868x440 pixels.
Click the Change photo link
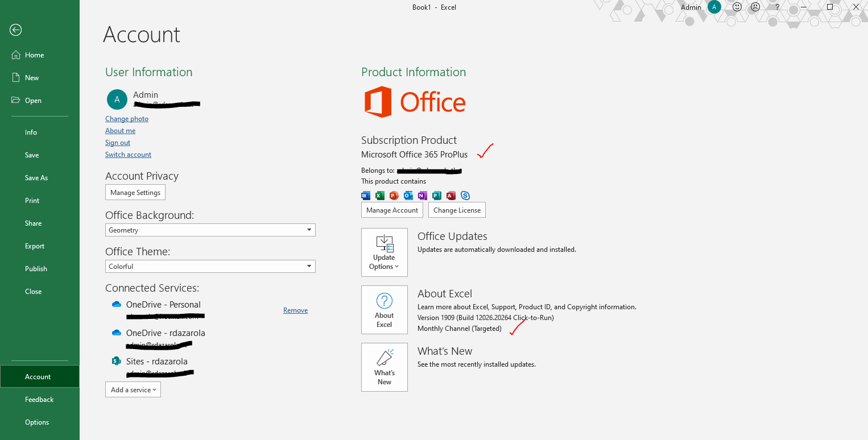127,119
